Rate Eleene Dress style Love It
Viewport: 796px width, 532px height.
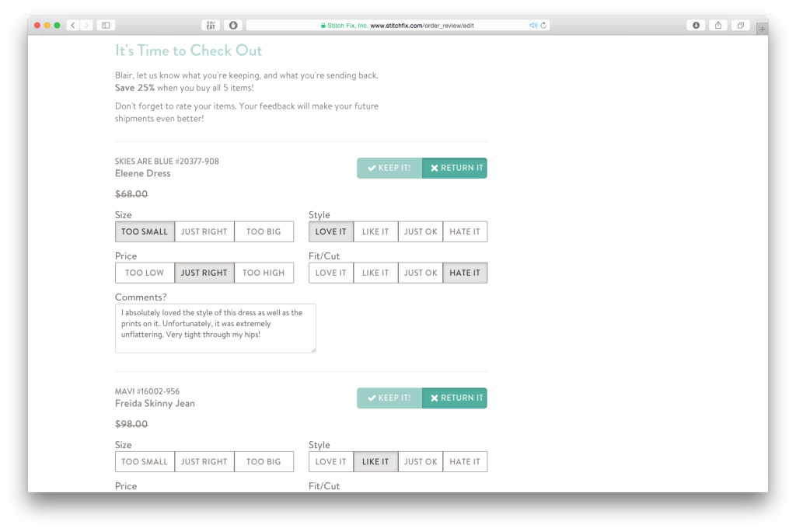click(x=331, y=231)
